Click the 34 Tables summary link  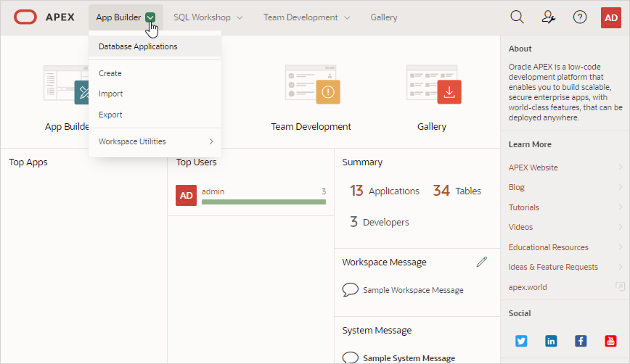[x=457, y=191]
